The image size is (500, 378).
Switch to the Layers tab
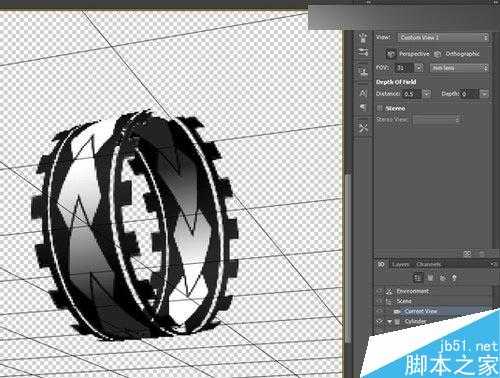click(400, 265)
